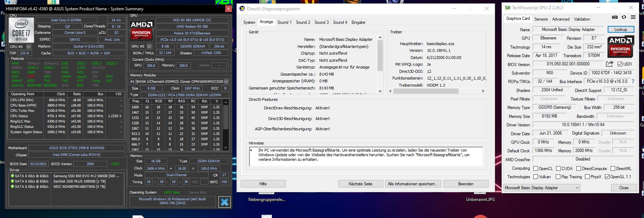The image size is (644, 218).
Task: Click the Close button in GPU-Z
Action: (x=623, y=188)
